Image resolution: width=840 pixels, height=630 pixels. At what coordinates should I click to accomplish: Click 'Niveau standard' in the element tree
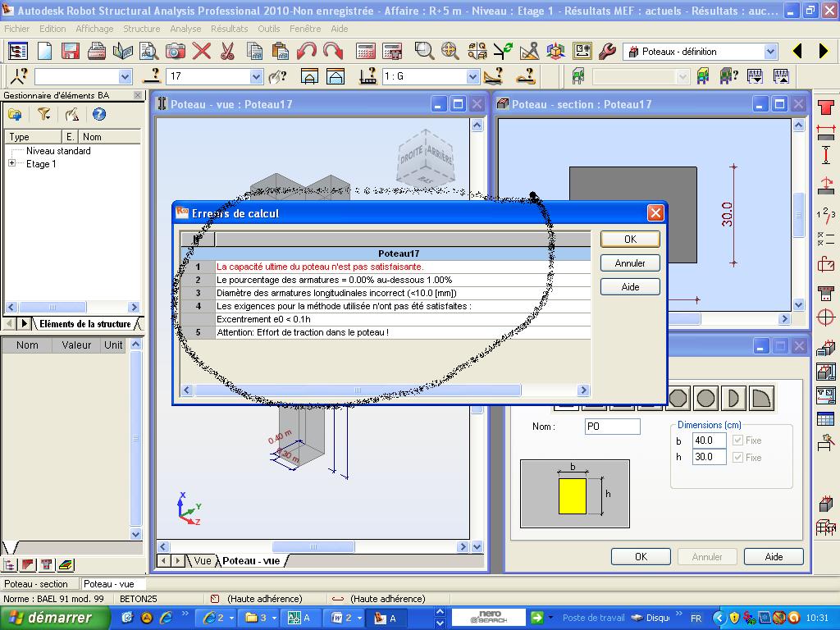58,151
